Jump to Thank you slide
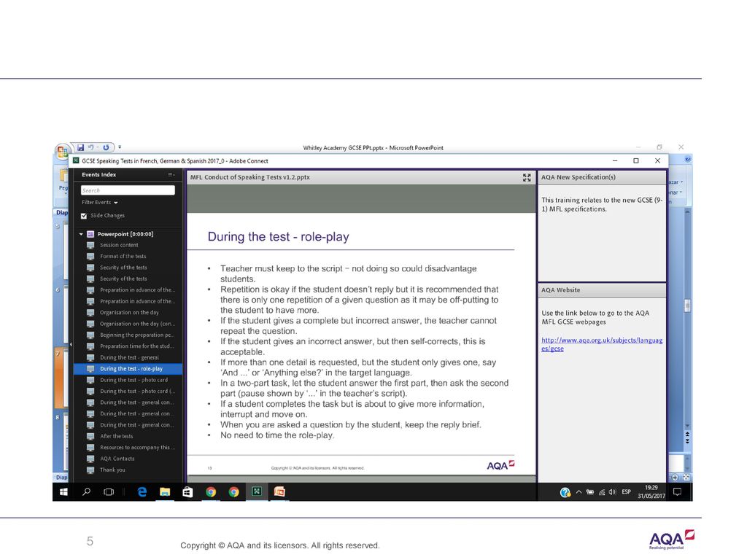The width and height of the screenshot is (747, 560). (113, 470)
